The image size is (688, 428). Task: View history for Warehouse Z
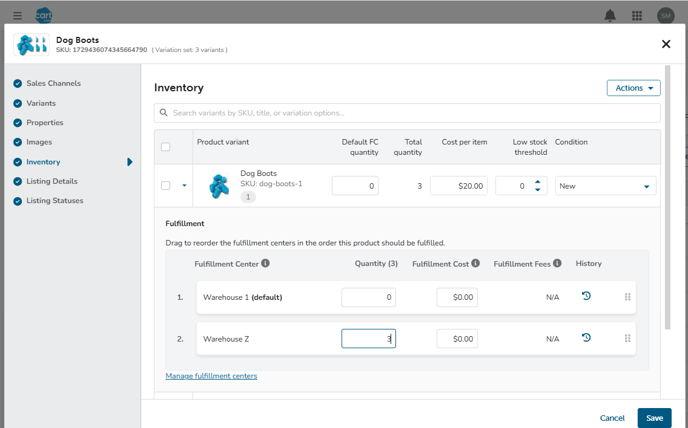(x=586, y=338)
